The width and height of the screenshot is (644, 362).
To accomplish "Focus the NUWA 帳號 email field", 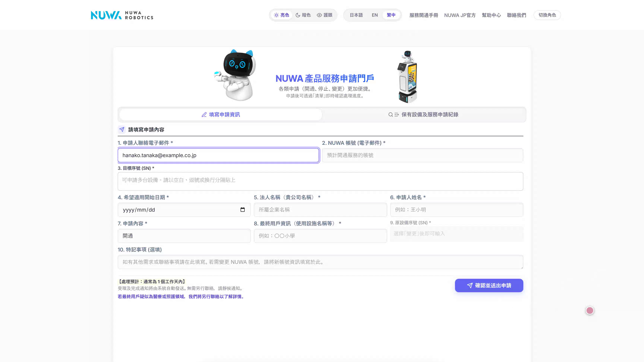I will pyautogui.click(x=422, y=155).
